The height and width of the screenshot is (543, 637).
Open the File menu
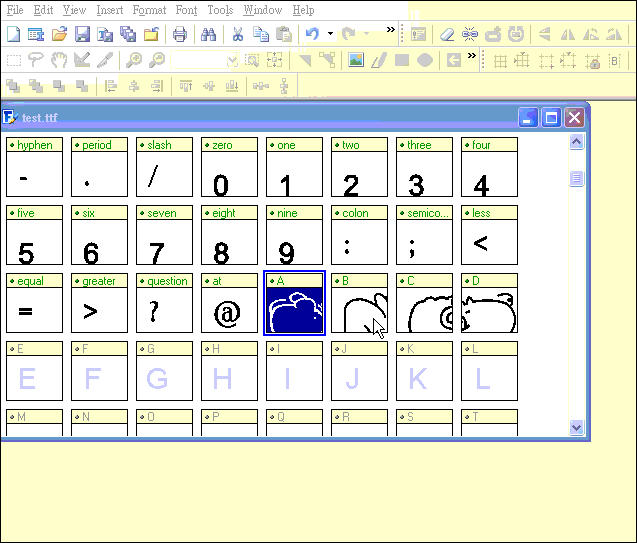point(15,10)
